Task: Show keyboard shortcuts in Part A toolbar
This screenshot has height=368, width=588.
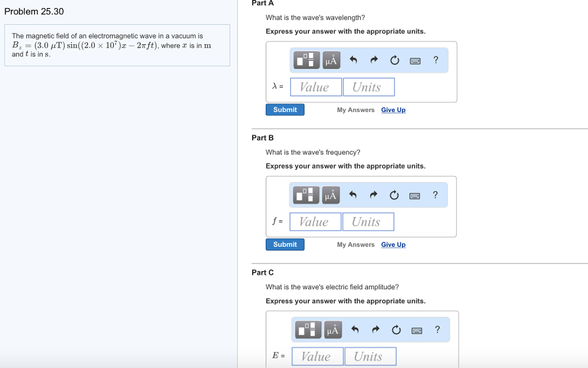Action: [415, 61]
